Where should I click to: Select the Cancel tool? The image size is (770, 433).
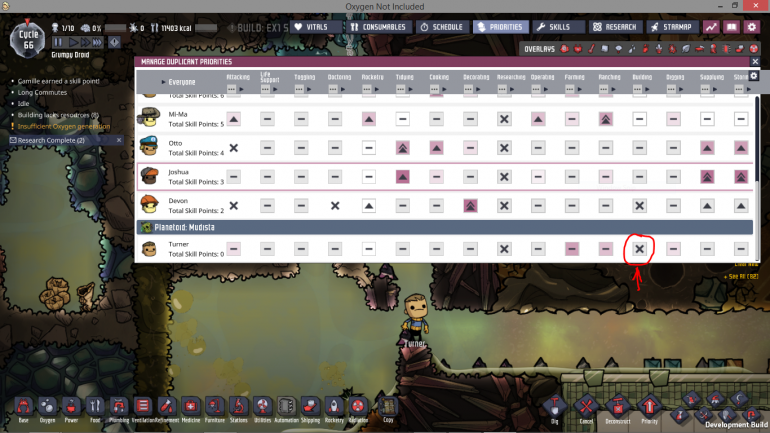click(x=585, y=407)
